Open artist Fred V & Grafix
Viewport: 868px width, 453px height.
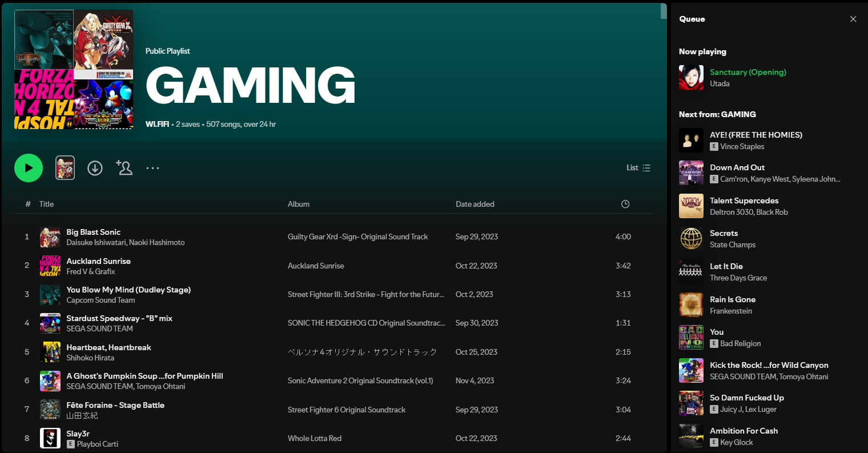91,271
